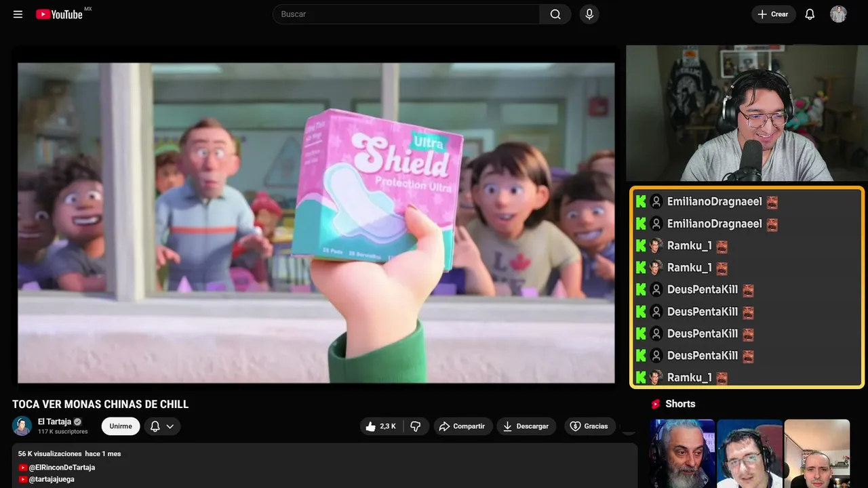Open the Short with the man wearing a headset
The width and height of the screenshot is (868, 488).
click(x=749, y=453)
